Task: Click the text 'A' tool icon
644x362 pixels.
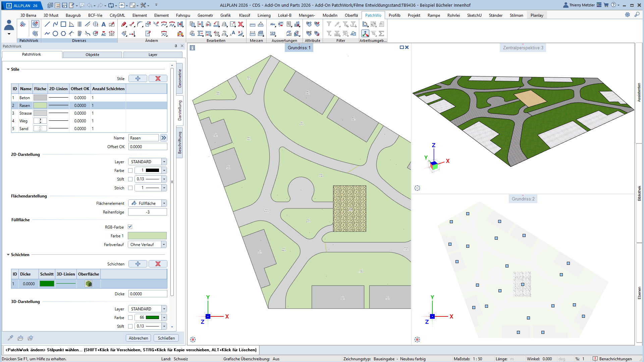Action: click(x=104, y=24)
